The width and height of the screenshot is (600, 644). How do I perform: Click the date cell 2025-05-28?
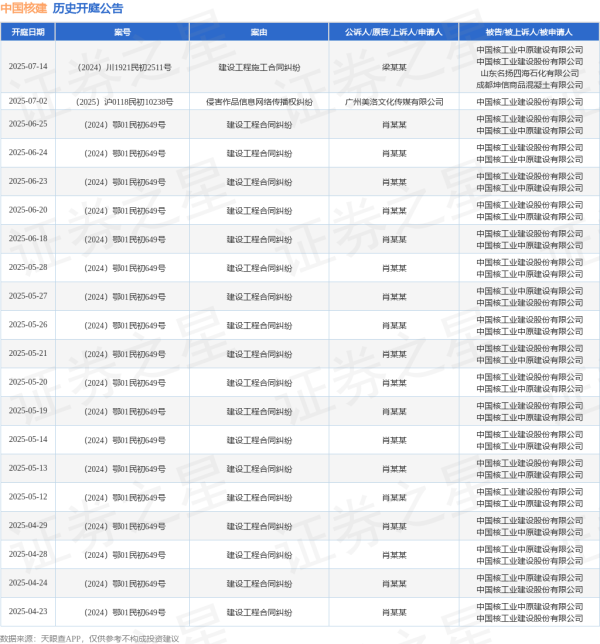pyautogui.click(x=28, y=267)
